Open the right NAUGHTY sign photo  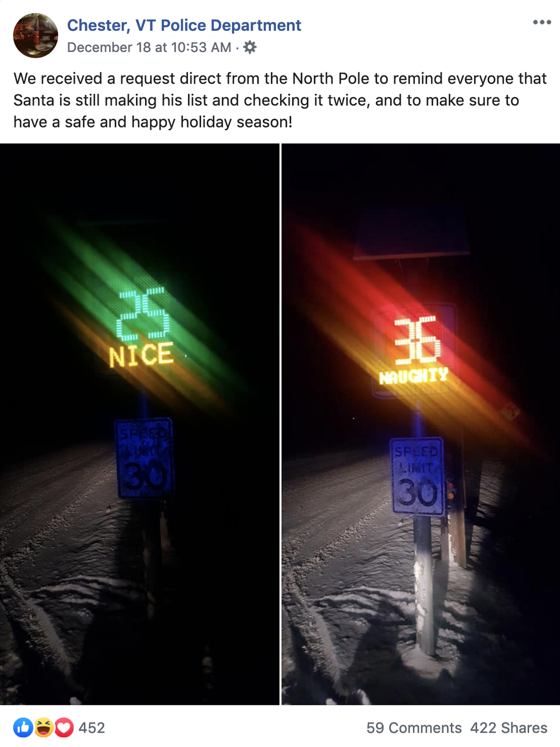coord(421,424)
